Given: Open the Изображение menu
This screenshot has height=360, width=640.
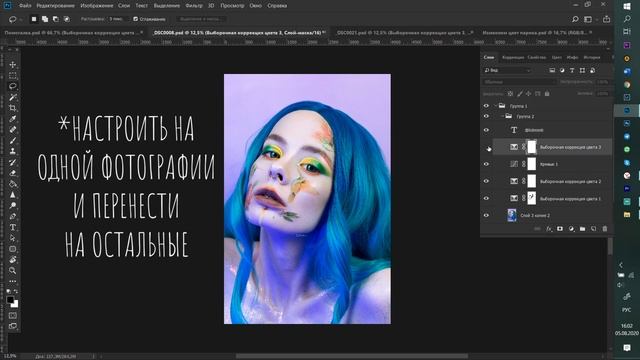Looking at the screenshot, I should coord(97,6).
